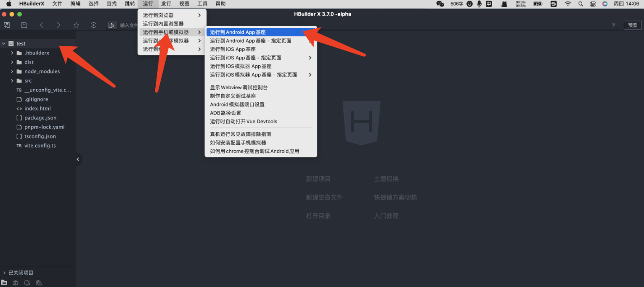
Task: Open 真机运行常见故障排除指南
Action: [261, 134]
